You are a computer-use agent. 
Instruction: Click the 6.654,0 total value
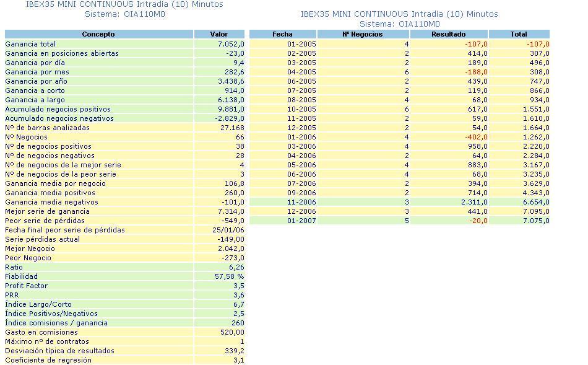pos(536,202)
